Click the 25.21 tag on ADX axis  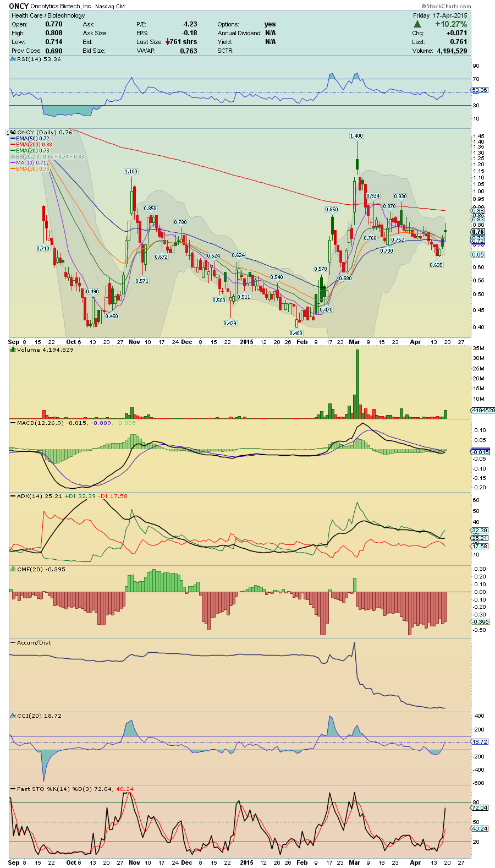point(480,538)
